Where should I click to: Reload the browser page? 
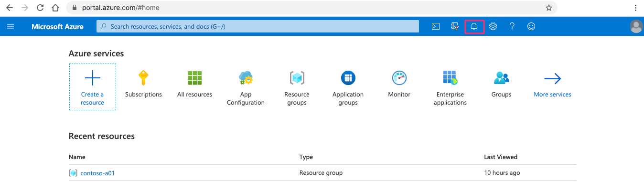[x=40, y=8]
